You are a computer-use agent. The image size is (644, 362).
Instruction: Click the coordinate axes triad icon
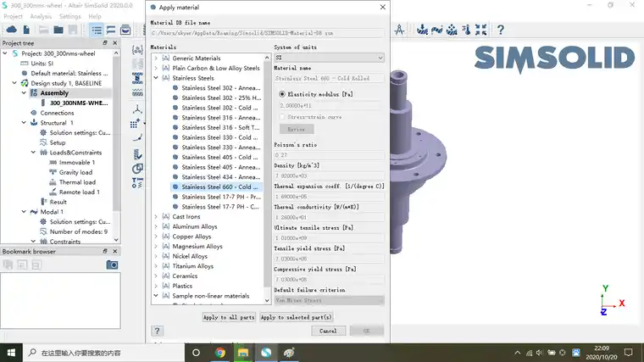[137, 109]
